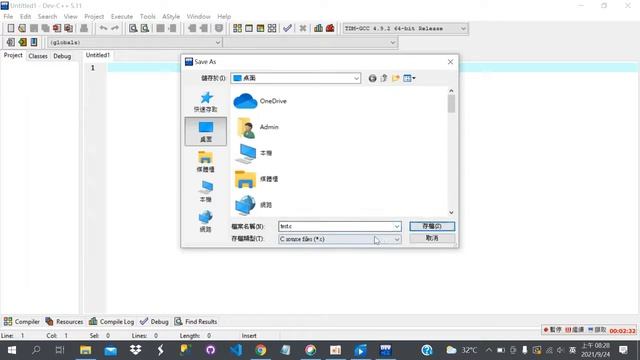
Task: Click the Open file toolbar icon
Action: pos(22,28)
